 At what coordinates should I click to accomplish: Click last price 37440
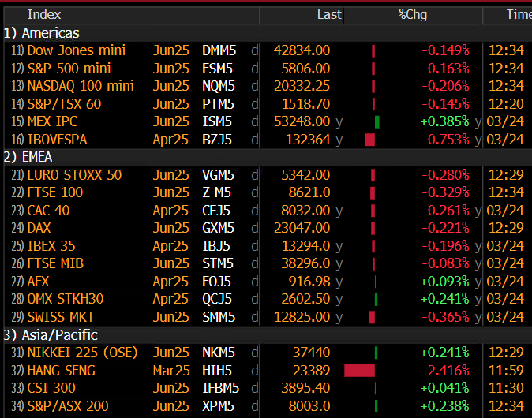point(311,353)
